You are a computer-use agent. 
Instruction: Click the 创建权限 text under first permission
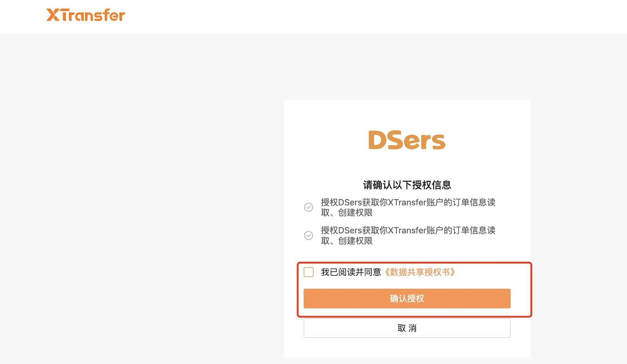pos(355,213)
